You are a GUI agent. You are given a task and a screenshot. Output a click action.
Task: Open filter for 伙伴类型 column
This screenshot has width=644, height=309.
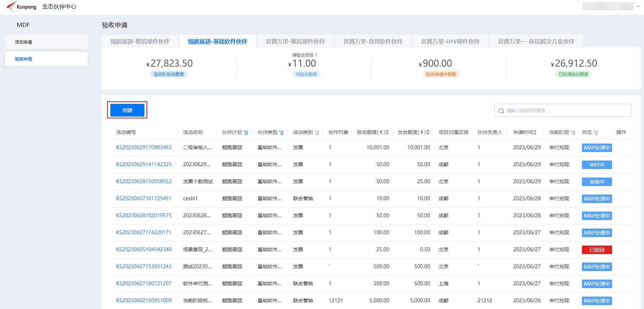tap(281, 133)
